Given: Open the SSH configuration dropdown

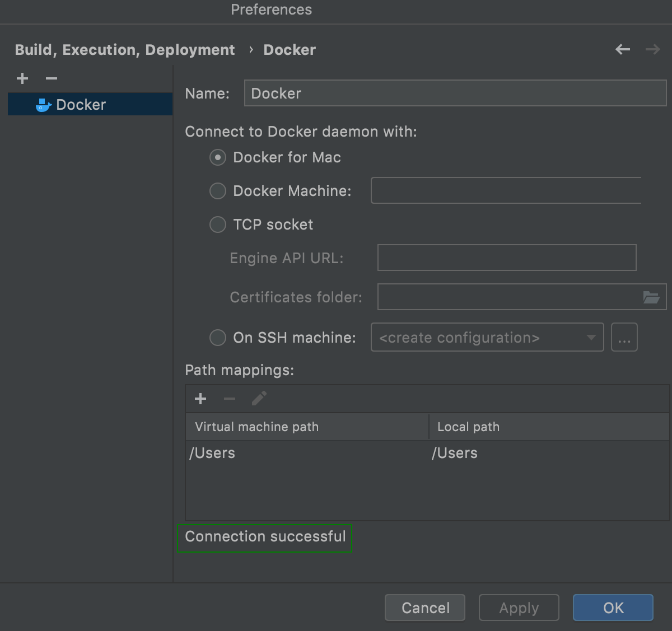Looking at the screenshot, I should [487, 338].
